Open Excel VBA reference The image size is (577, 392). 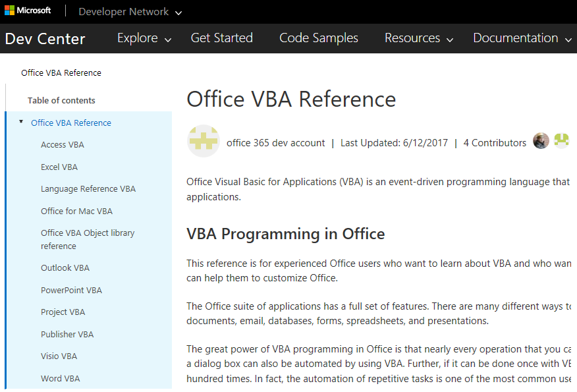59,167
